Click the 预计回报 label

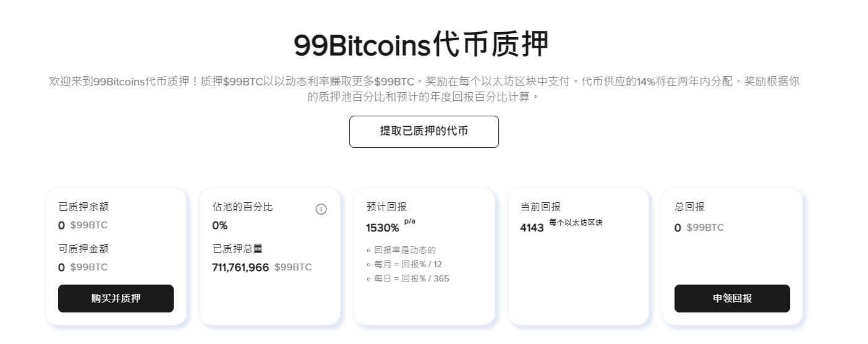pyautogui.click(x=386, y=207)
